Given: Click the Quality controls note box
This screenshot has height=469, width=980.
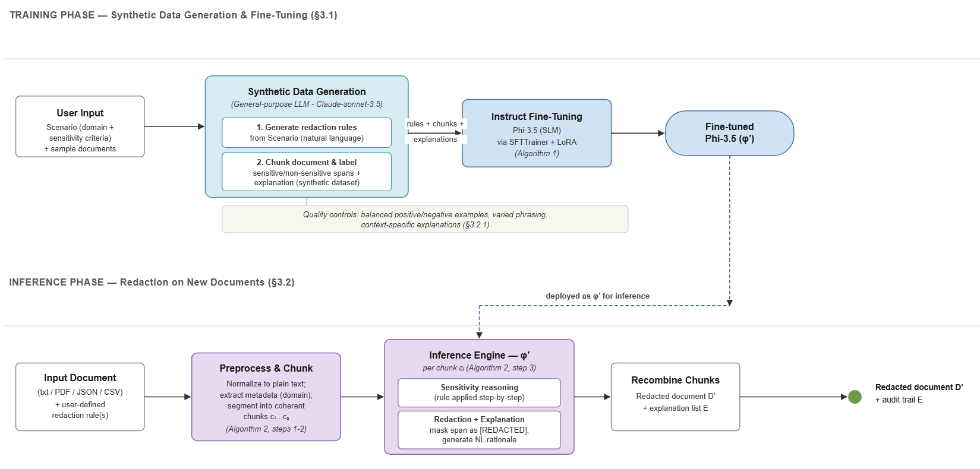Looking at the screenshot, I should click(x=425, y=219).
